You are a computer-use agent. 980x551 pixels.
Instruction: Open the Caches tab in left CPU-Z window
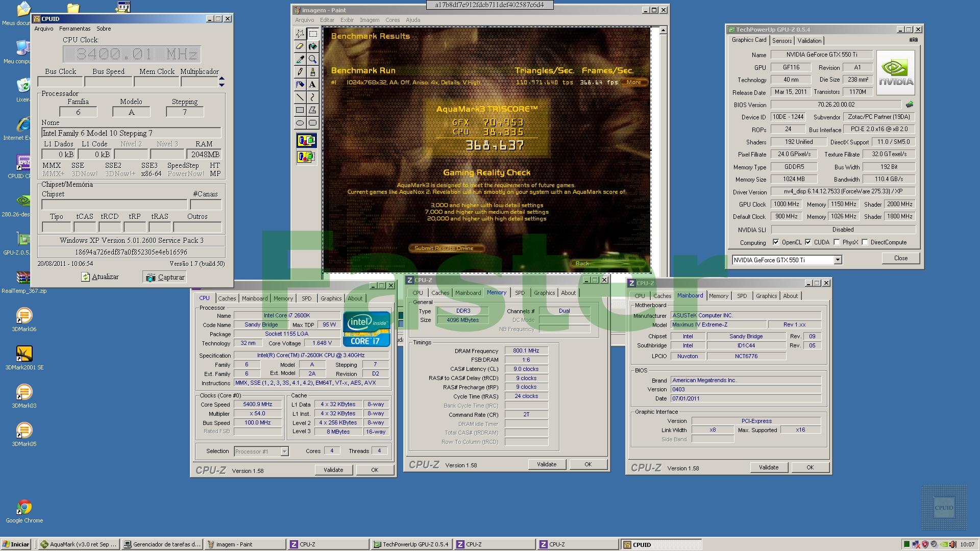point(227,298)
